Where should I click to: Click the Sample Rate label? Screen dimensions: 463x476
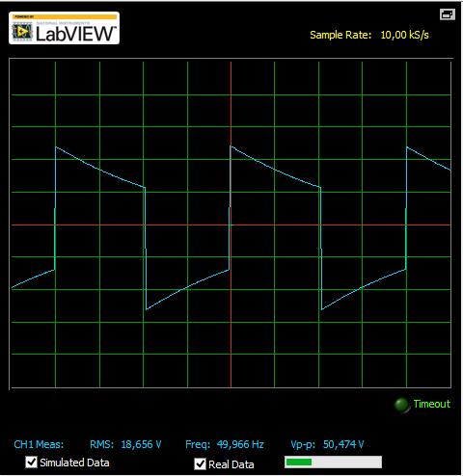pyautogui.click(x=340, y=35)
